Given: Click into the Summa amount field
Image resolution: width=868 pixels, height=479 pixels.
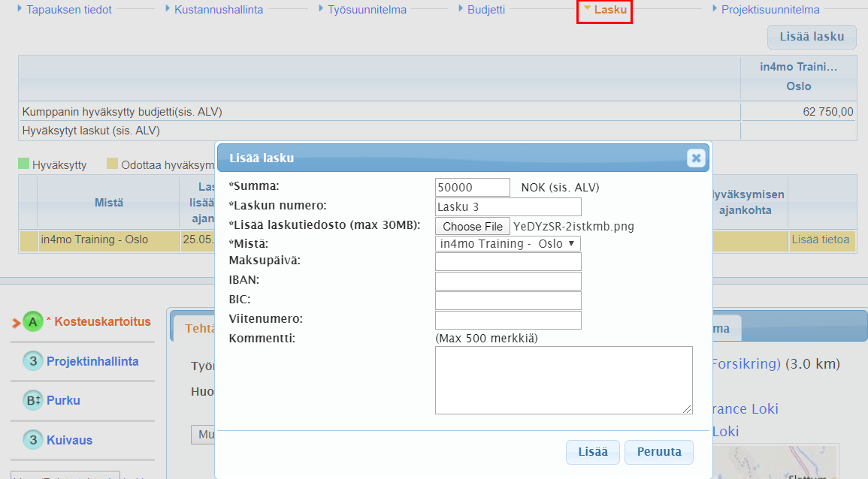Looking at the screenshot, I should click(x=472, y=188).
